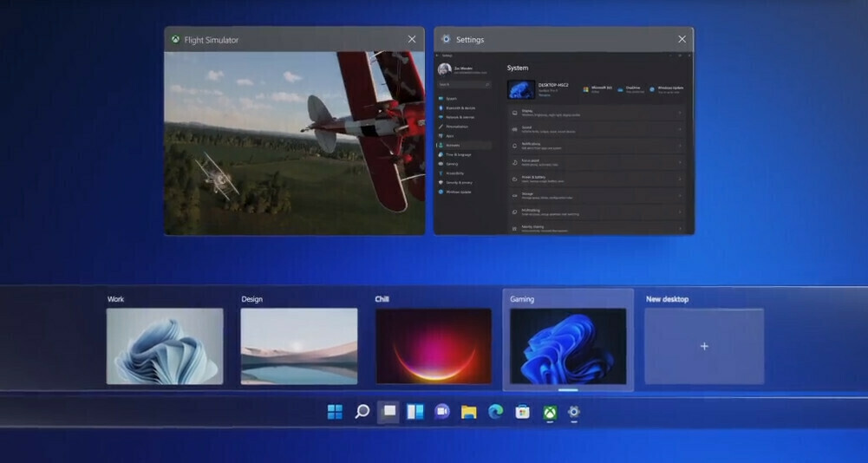Add a new desktop with the plus tile

point(704,346)
